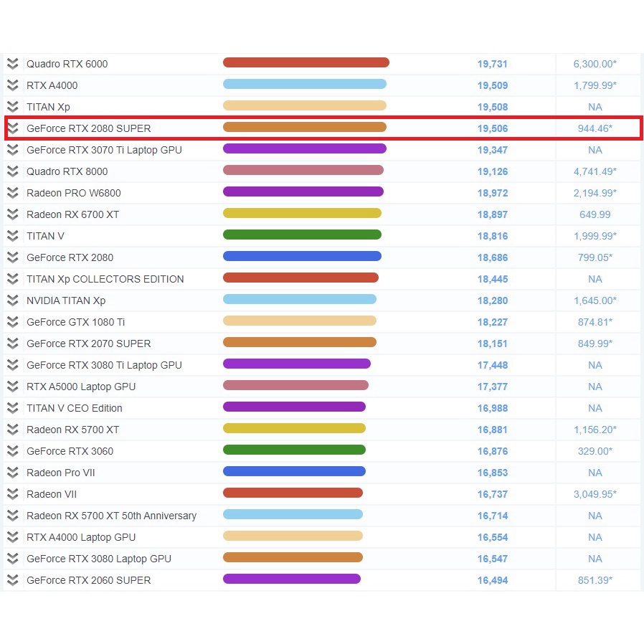This screenshot has height=644, width=644.
Task: Click the score 18,897
Action: pyautogui.click(x=493, y=214)
